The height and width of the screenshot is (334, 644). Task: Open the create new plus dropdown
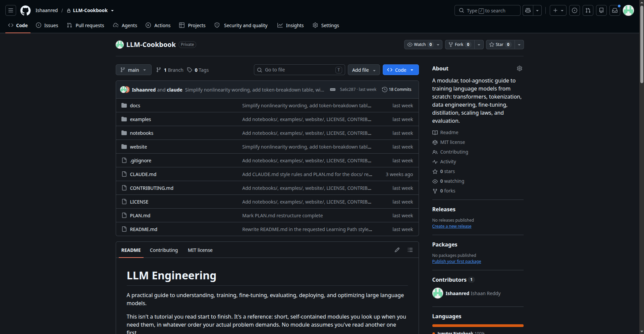point(558,10)
